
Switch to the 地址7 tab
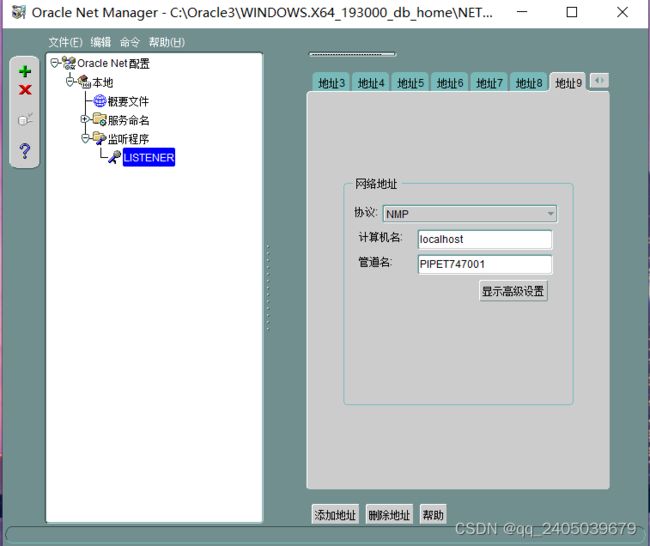point(489,83)
